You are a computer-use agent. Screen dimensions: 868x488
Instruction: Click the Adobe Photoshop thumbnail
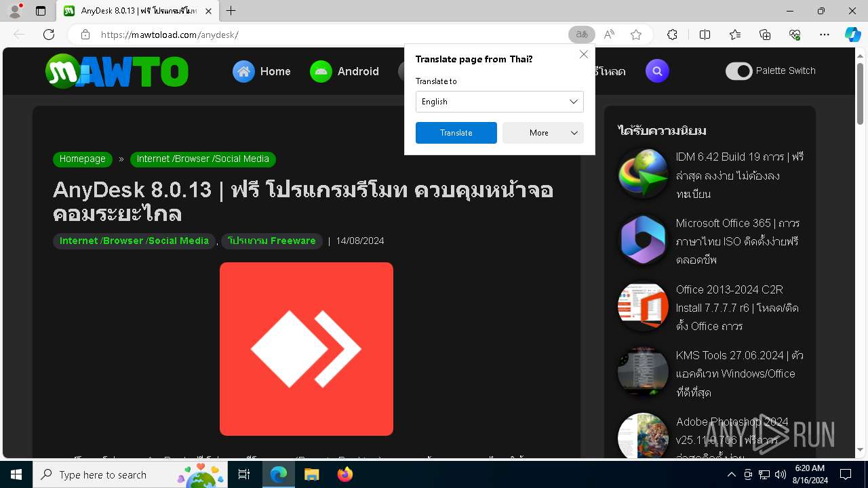[x=643, y=436]
